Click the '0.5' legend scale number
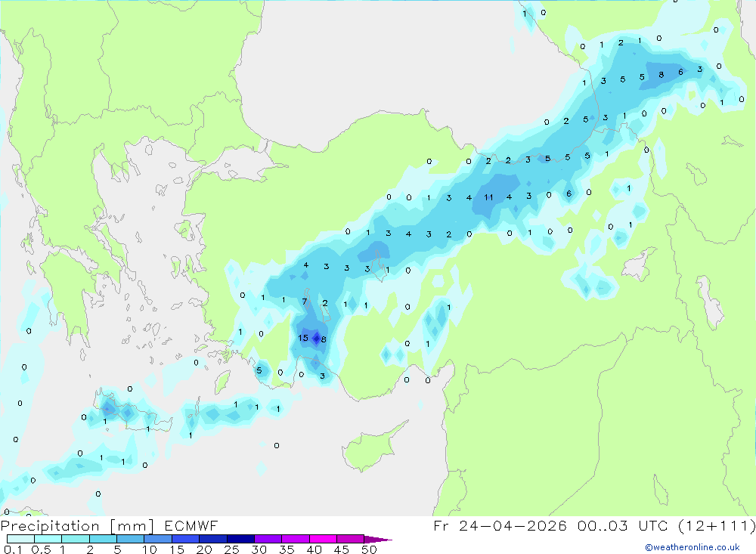 pos(41,549)
